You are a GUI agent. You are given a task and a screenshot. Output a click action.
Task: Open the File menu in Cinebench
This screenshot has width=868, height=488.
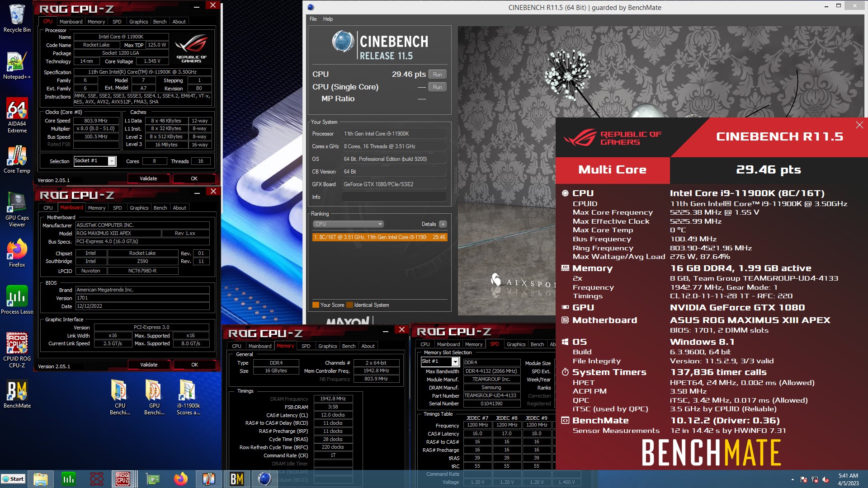[313, 19]
